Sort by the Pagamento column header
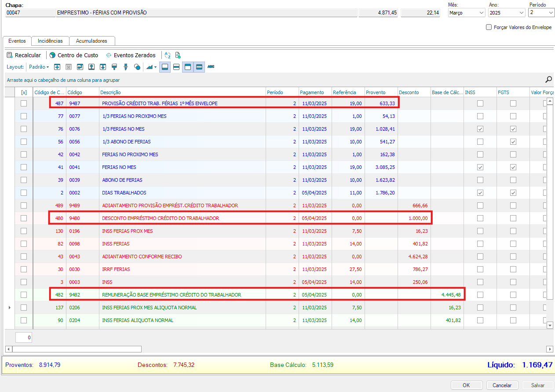Image resolution: width=555 pixels, height=392 pixels. (315, 92)
